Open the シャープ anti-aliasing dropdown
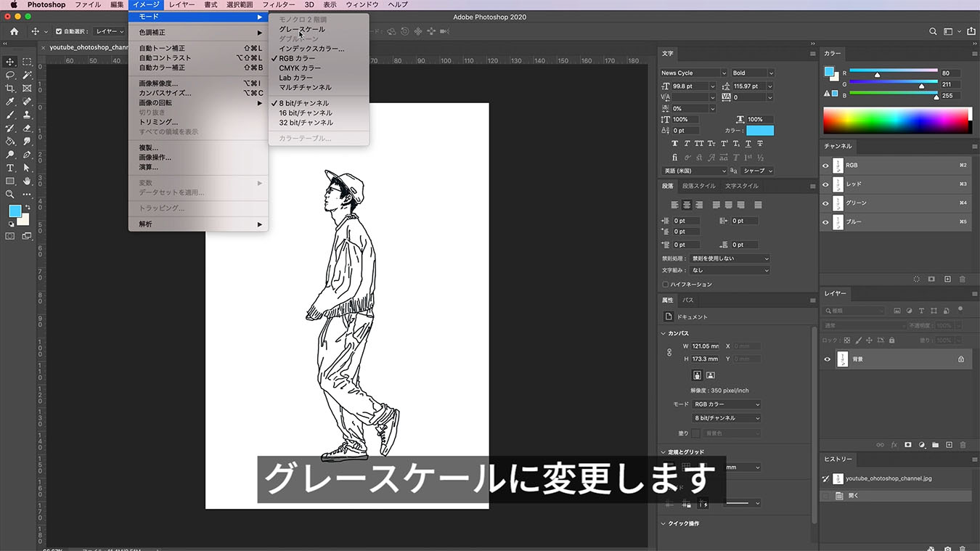980x551 pixels. pos(758,171)
